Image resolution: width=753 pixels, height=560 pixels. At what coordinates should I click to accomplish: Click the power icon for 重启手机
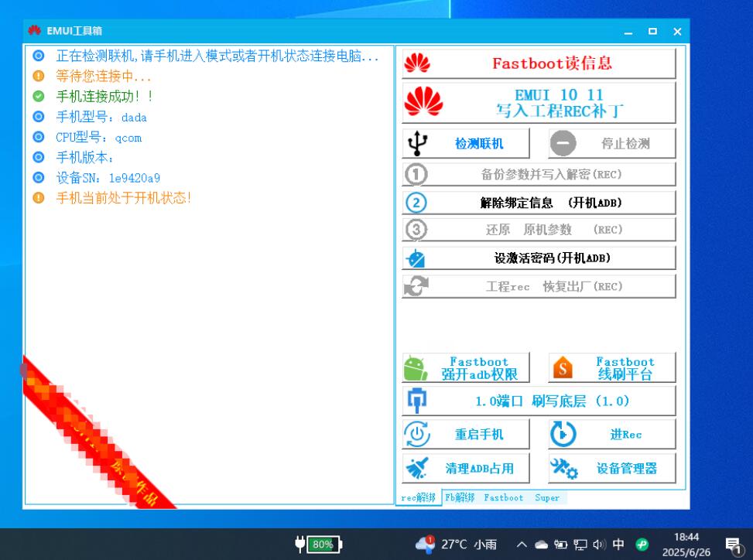(417, 435)
